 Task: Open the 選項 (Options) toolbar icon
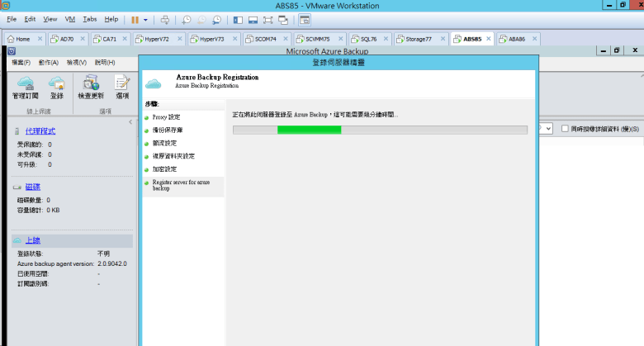pyautogui.click(x=121, y=83)
